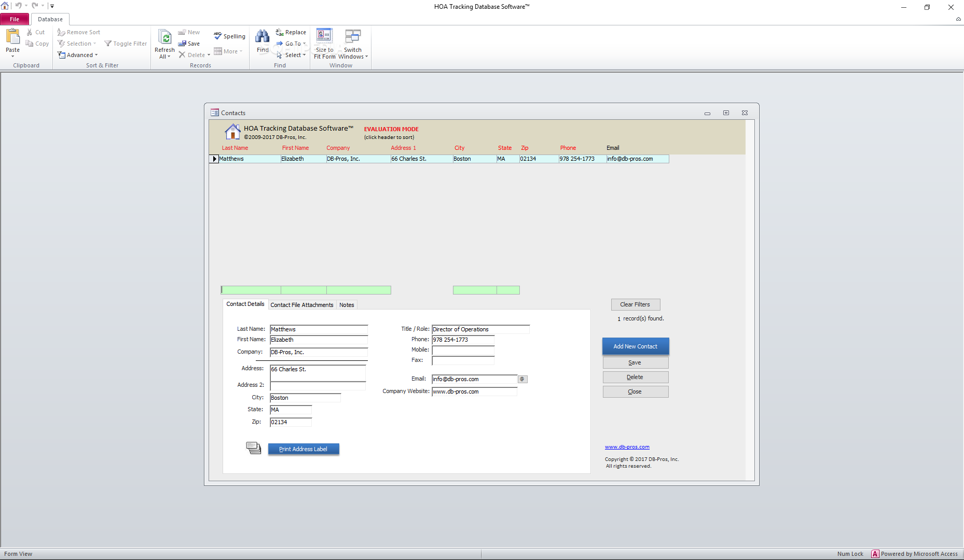The image size is (964, 560).
Task: Sort by Last Name column header
Action: [x=235, y=148]
